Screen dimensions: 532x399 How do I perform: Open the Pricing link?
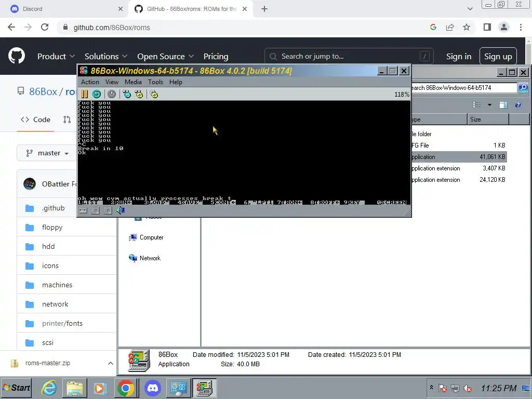pyautogui.click(x=216, y=56)
